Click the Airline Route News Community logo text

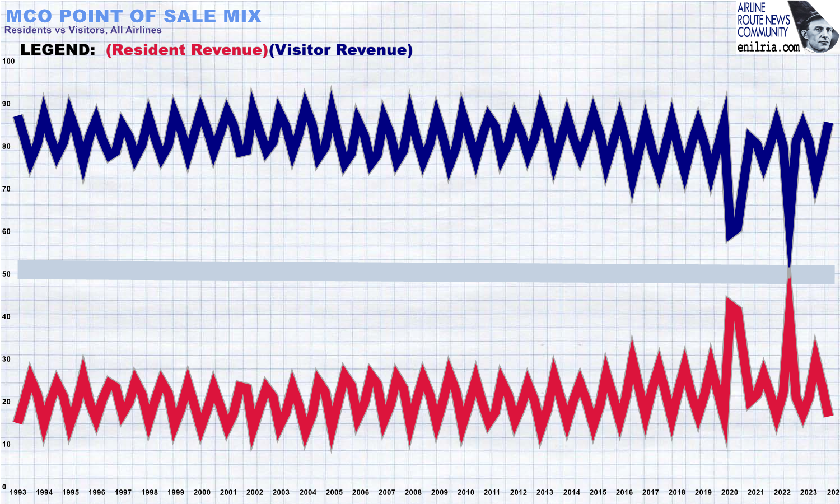tap(763, 20)
